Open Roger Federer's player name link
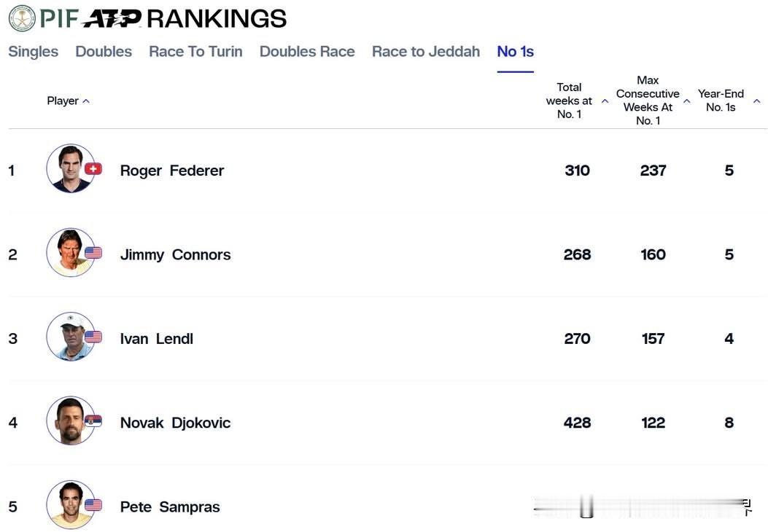The image size is (768, 532). point(172,171)
